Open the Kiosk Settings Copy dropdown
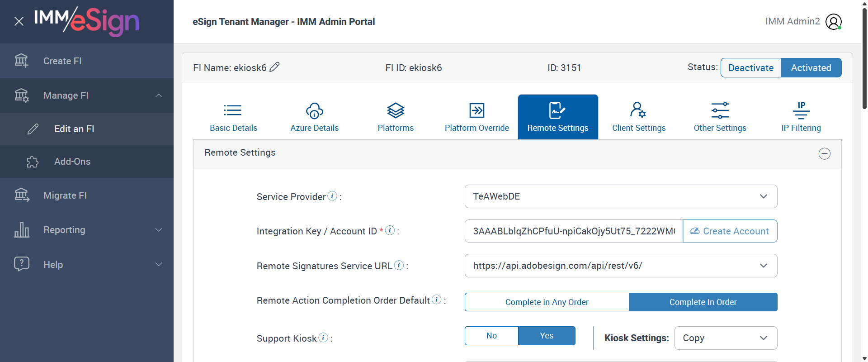868x362 pixels. pos(725,338)
